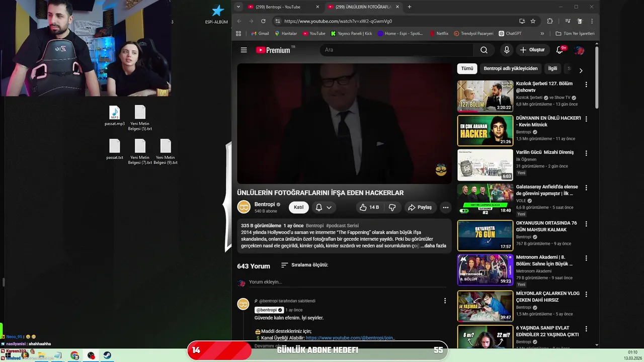644x362 pixels.
Task: Open Kızılcık Şerbeti 127. Bölüm thumbnail
Action: pos(485,96)
